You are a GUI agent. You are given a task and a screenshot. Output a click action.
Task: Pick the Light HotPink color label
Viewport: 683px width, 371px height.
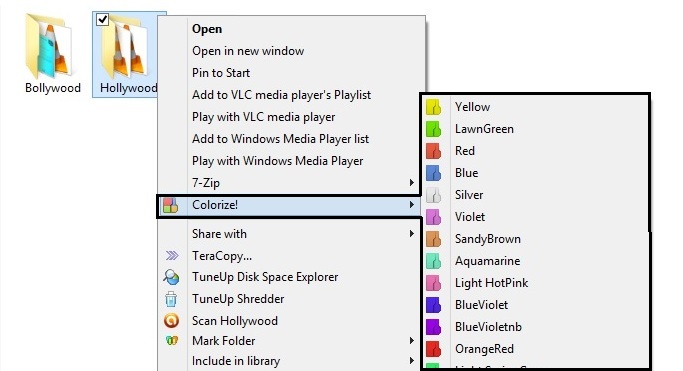tap(491, 283)
